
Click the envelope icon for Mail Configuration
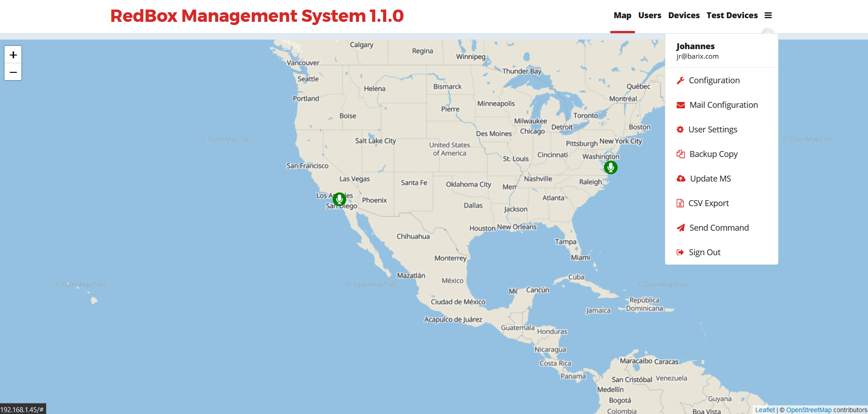point(681,105)
